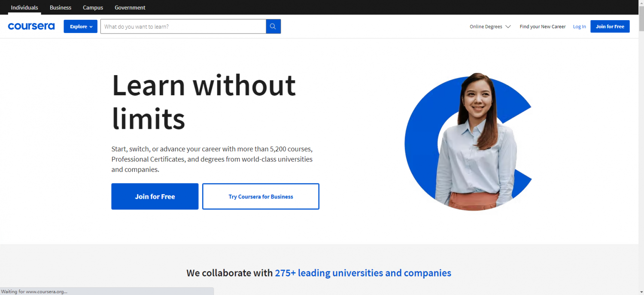Viewport: 644px width, 295px height.
Task: Open the Explore dropdown menu
Action: pos(81,27)
